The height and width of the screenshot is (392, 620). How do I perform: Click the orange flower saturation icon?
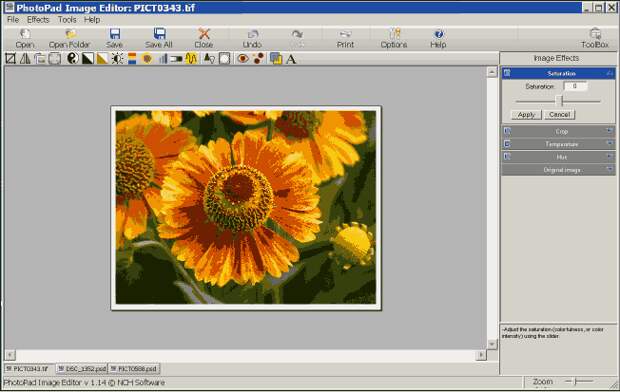(x=147, y=59)
